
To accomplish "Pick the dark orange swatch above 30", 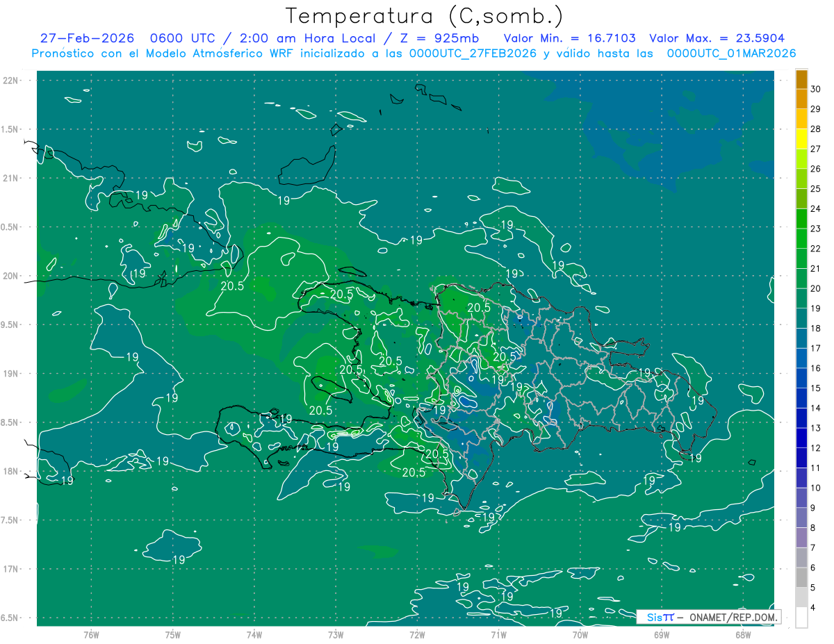I will [x=801, y=79].
